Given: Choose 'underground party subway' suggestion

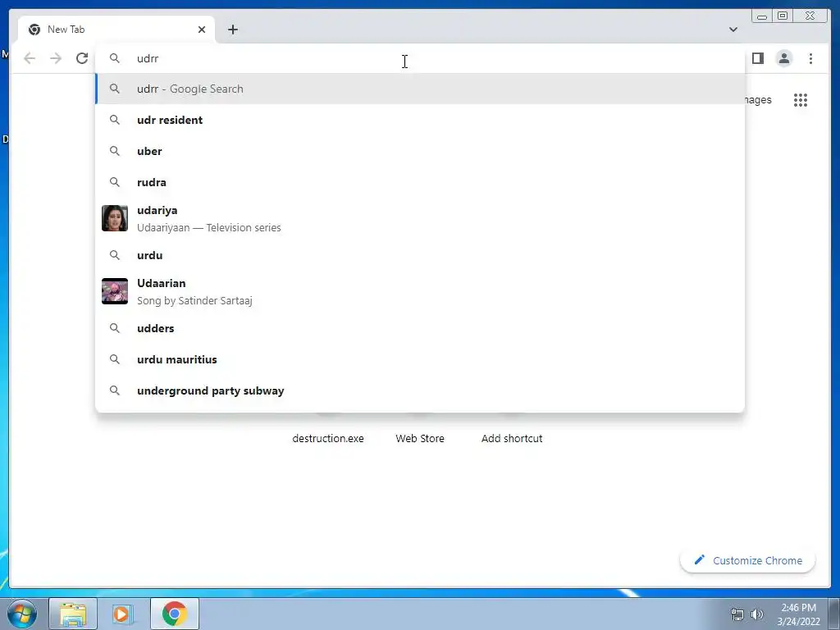Looking at the screenshot, I should coord(420,390).
